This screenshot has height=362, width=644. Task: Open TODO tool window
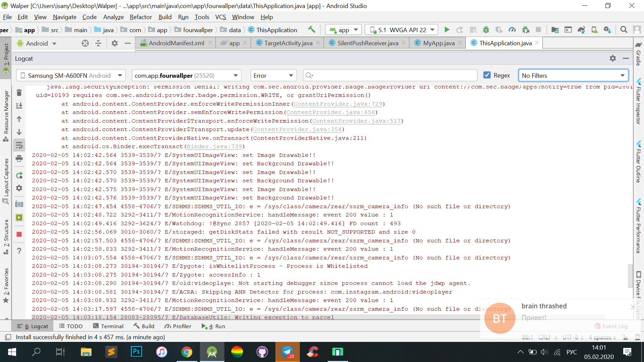(x=71, y=326)
